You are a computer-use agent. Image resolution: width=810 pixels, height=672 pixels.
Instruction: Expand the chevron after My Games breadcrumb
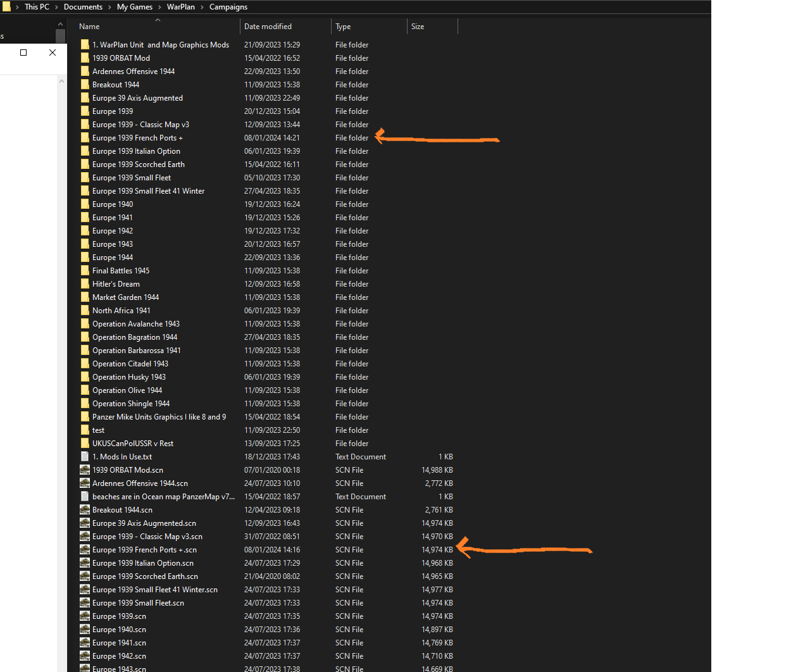coord(159,7)
